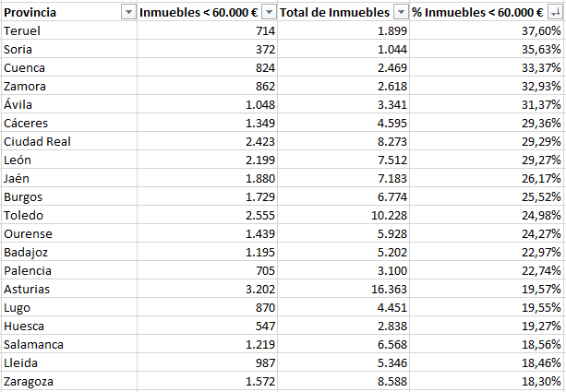
Task: Select the Huesca province cell
Action: tap(69, 326)
